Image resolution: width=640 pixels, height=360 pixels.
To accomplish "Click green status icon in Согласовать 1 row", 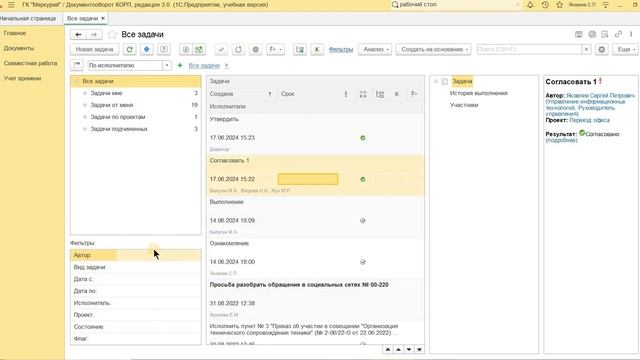I will click(x=362, y=179).
